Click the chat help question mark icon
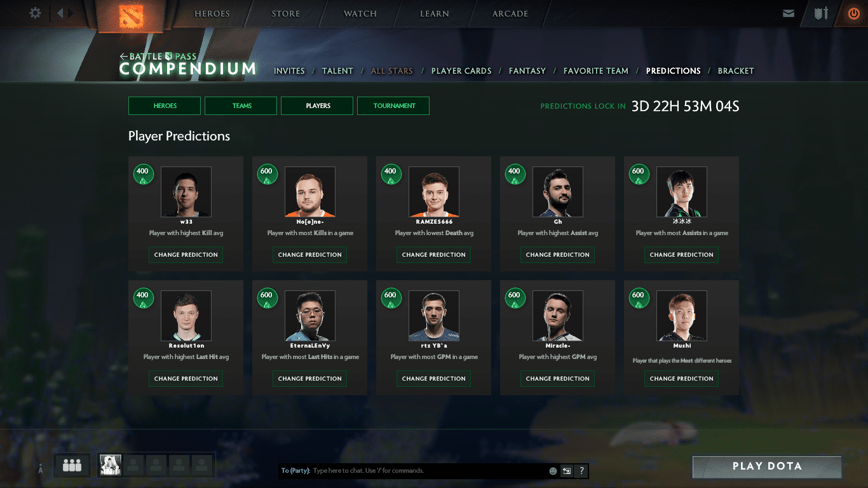Screen dimensions: 868x488 tap(581, 471)
